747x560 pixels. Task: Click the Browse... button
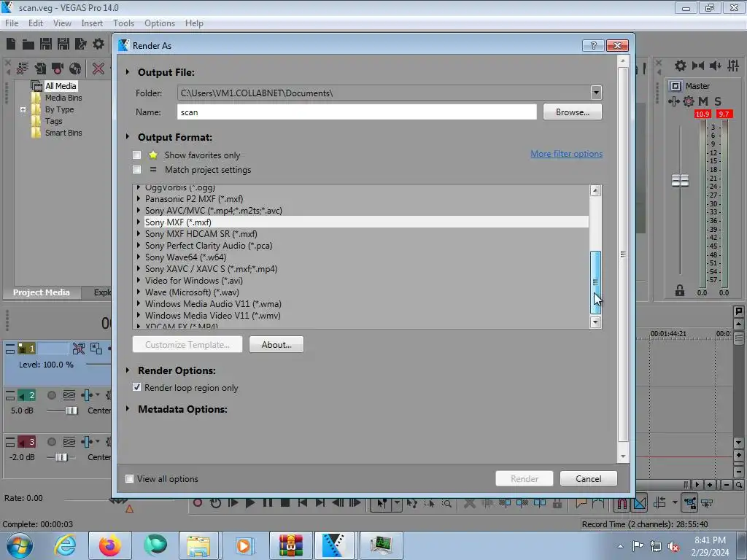coord(572,112)
